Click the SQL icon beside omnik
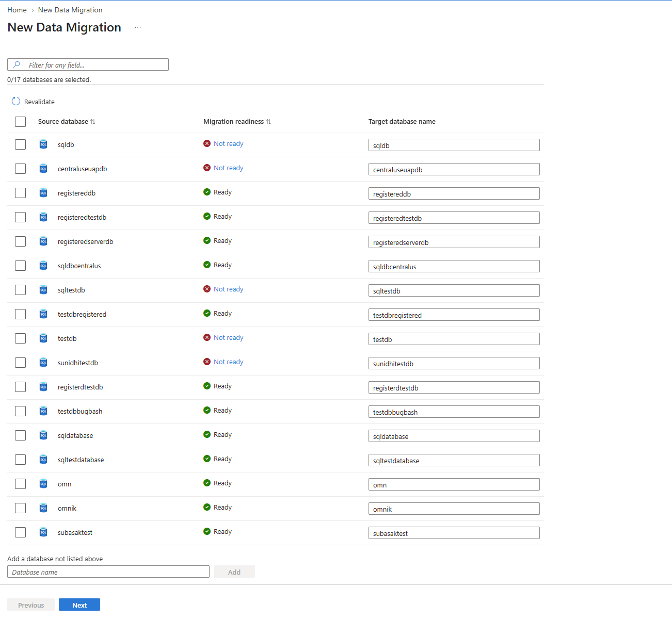Image resolution: width=672 pixels, height=620 pixels. pos(43,508)
